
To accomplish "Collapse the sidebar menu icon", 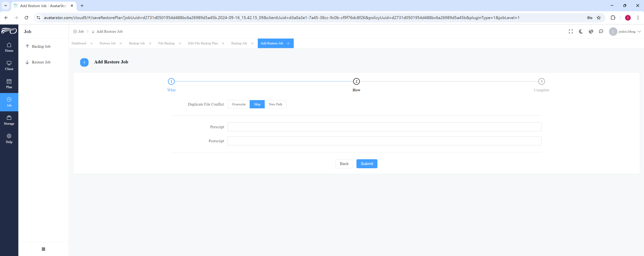I will point(43,249).
